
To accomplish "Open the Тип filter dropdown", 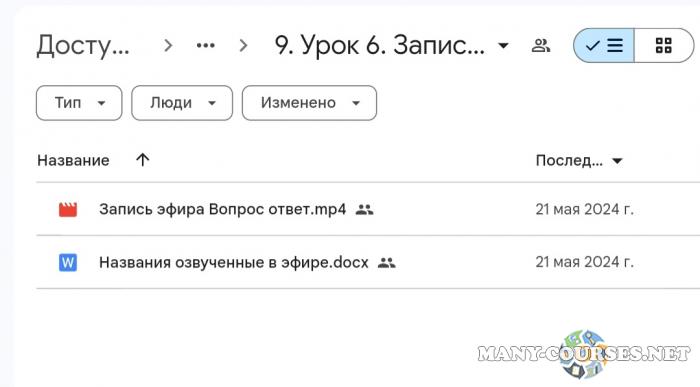I will (79, 103).
